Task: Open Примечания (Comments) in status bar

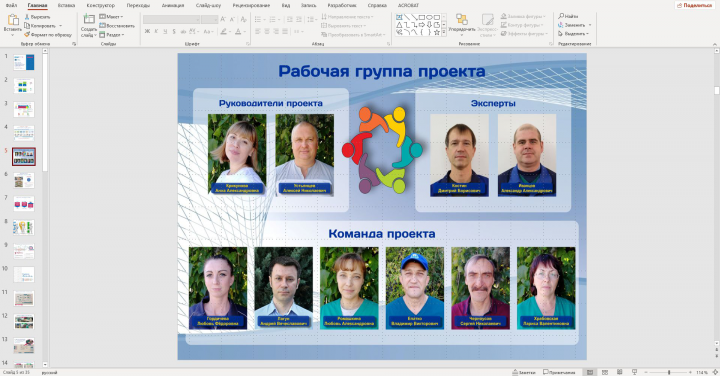Action: [x=559, y=372]
